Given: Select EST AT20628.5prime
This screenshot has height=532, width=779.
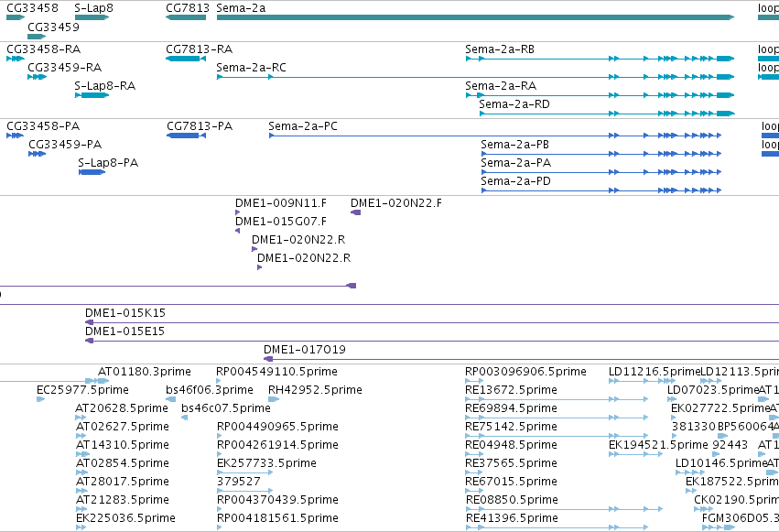Looking at the screenshot, I should (x=81, y=418).
